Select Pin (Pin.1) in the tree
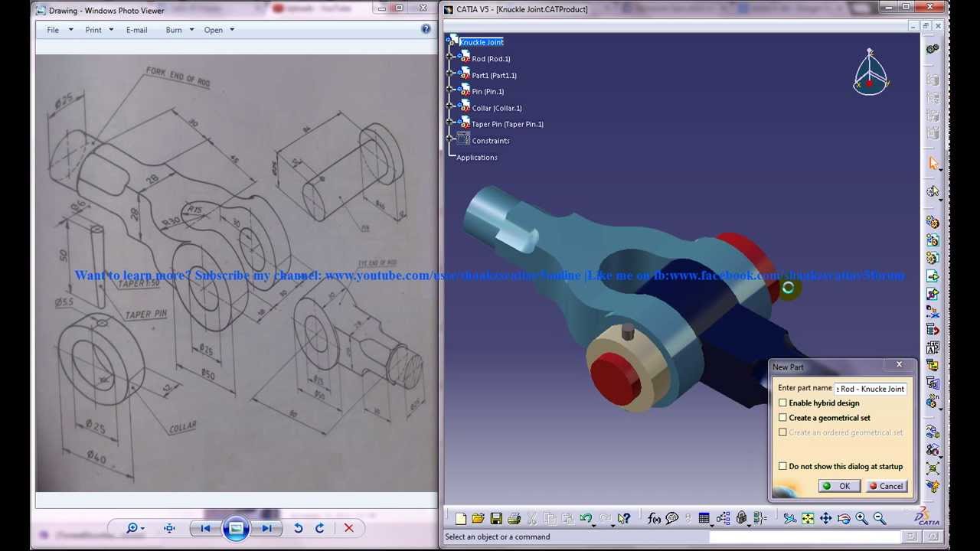The image size is (980, 551). click(x=488, y=92)
